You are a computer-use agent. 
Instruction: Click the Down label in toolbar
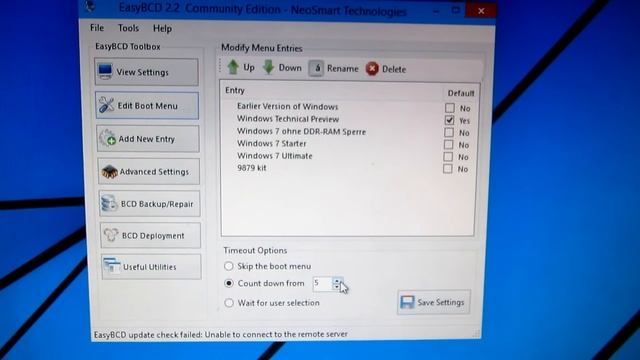[x=290, y=68]
